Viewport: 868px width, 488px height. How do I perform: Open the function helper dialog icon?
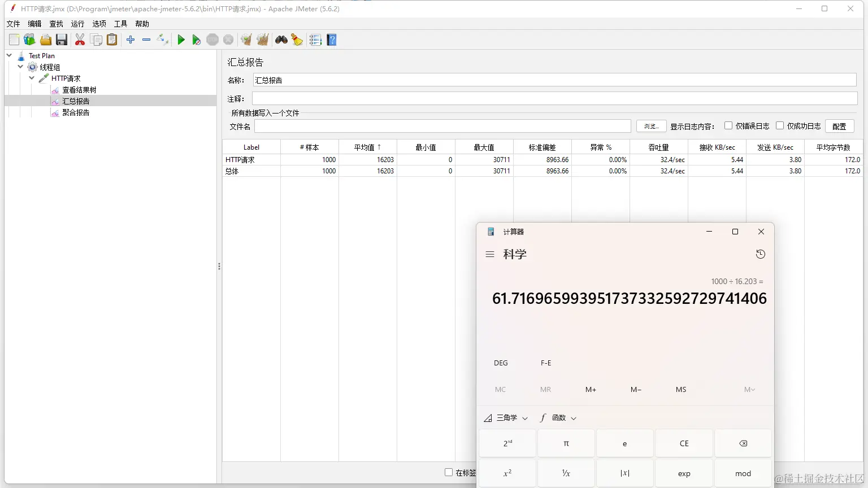(x=315, y=40)
